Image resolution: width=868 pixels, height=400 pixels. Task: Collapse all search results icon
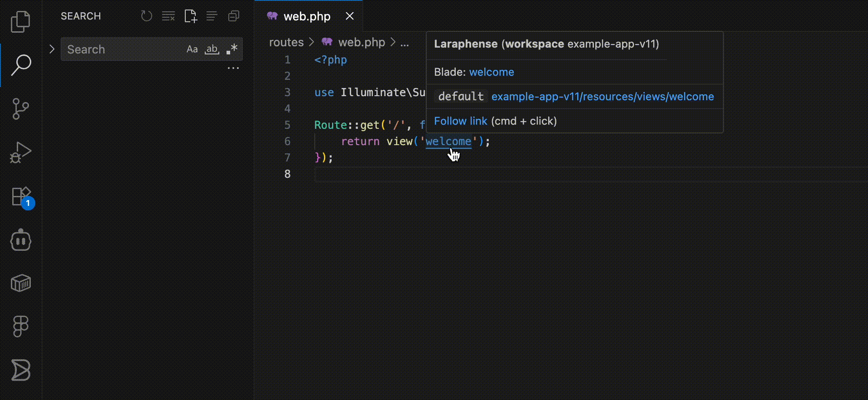(234, 16)
